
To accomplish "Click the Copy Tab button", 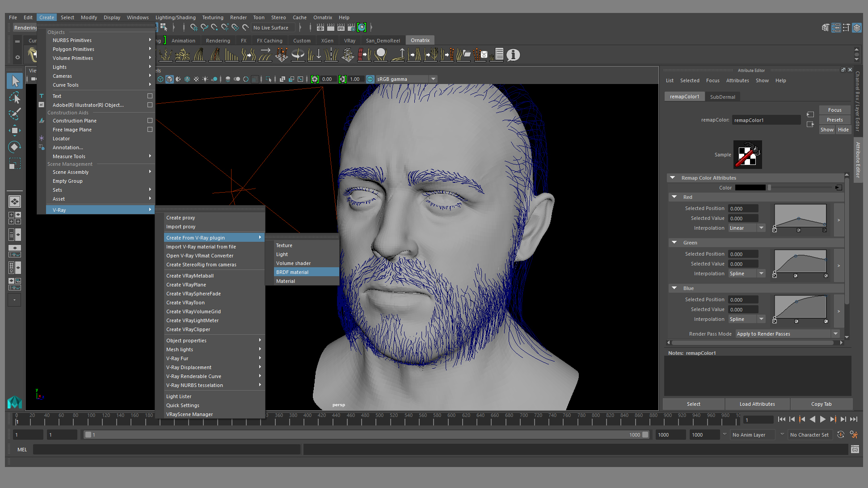I will pyautogui.click(x=821, y=404).
